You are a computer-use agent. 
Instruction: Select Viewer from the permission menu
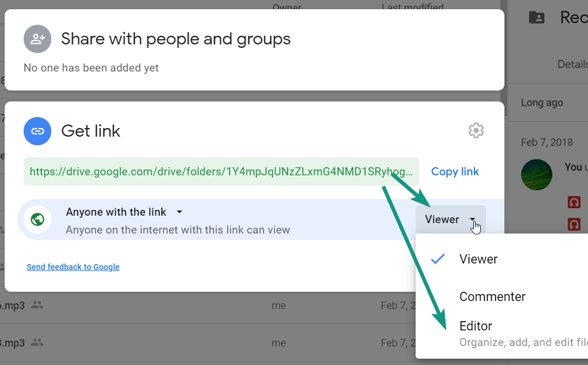(478, 259)
